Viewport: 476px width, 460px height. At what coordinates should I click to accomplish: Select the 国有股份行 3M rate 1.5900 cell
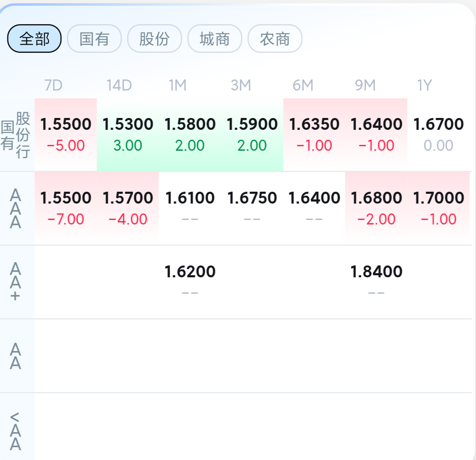pyautogui.click(x=252, y=134)
